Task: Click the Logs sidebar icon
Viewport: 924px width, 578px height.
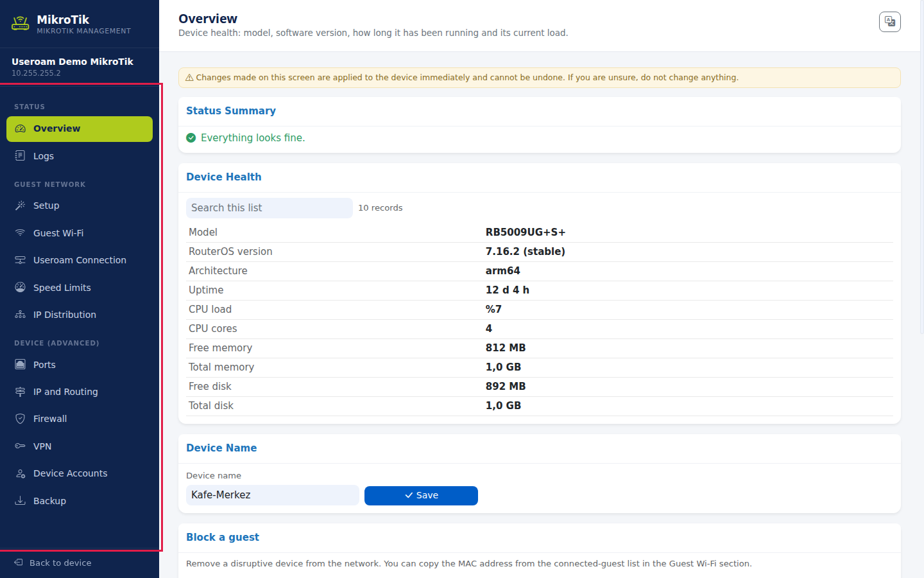Action: click(21, 156)
